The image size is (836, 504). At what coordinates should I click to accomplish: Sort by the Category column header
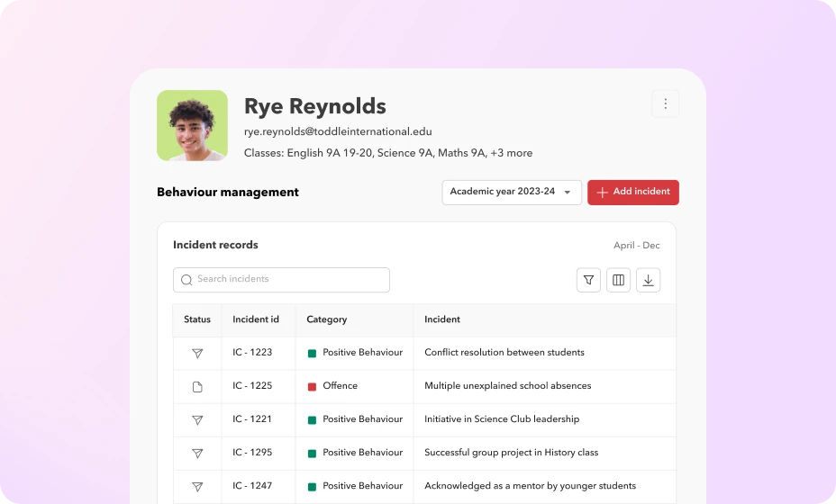pyautogui.click(x=326, y=319)
